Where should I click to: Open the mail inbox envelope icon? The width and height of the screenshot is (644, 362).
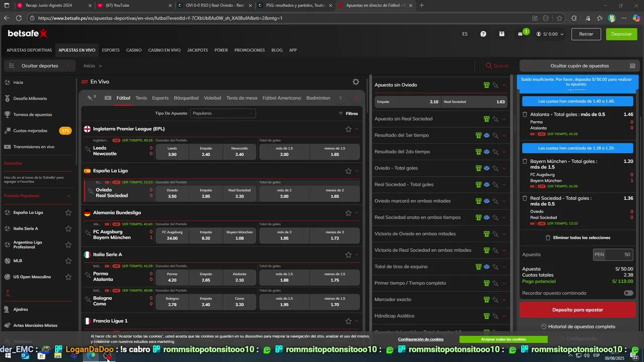tap(520, 34)
